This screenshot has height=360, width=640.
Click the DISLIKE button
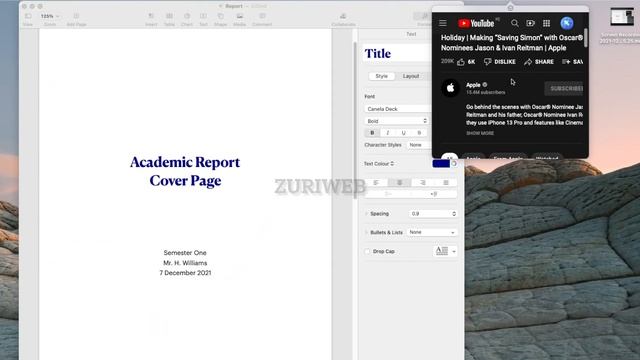coord(500,62)
